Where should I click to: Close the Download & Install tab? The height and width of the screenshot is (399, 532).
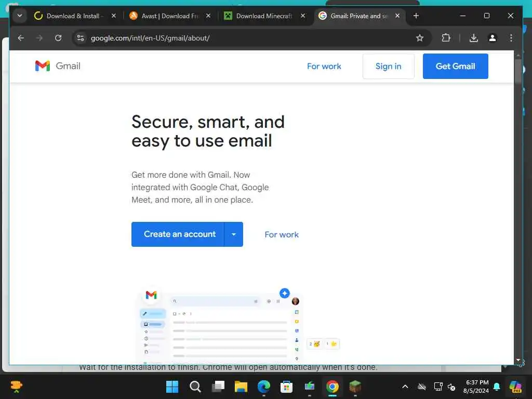click(114, 16)
